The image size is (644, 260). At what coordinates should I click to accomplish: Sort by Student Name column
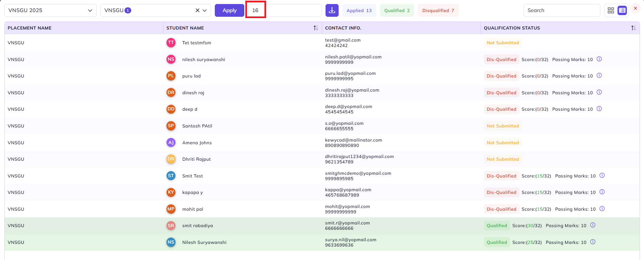point(315,28)
